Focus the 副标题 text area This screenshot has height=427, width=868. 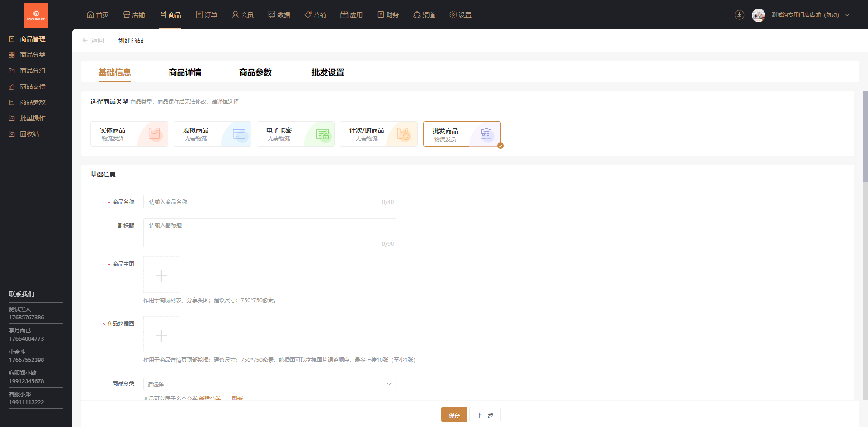(x=270, y=233)
